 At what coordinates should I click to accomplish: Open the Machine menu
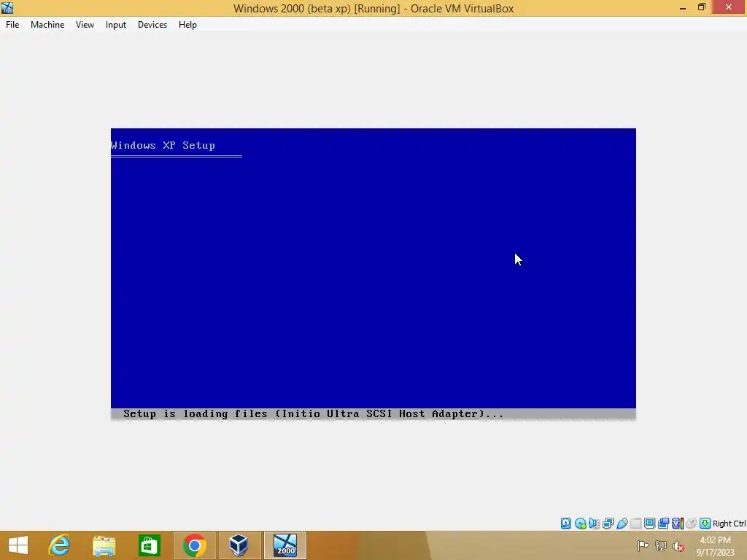(x=47, y=25)
